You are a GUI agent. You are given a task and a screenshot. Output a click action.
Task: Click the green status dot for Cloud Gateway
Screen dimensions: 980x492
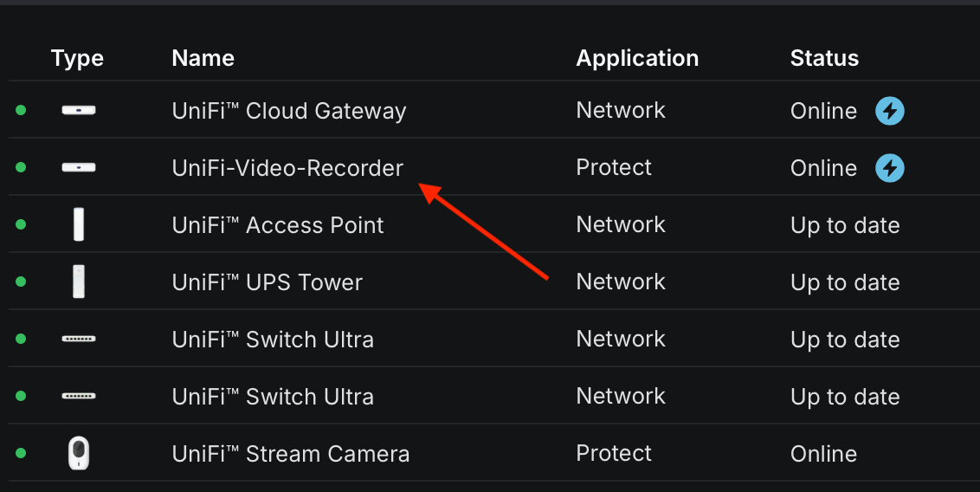(x=21, y=110)
